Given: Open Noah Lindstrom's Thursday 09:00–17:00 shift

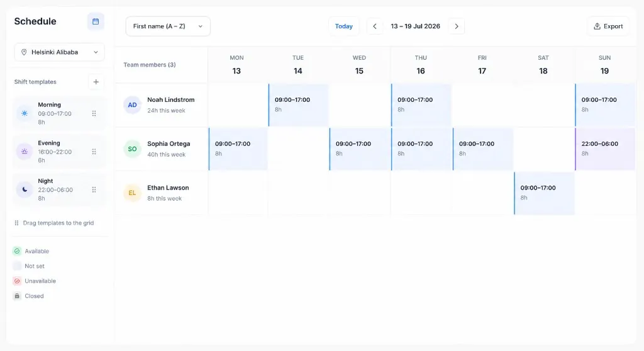Looking at the screenshot, I should click(x=421, y=105).
